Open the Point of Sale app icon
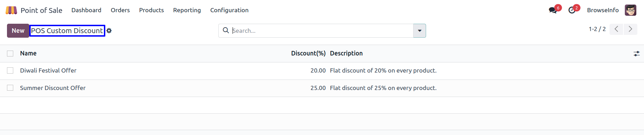Image resolution: width=644 pixels, height=135 pixels. (11, 10)
